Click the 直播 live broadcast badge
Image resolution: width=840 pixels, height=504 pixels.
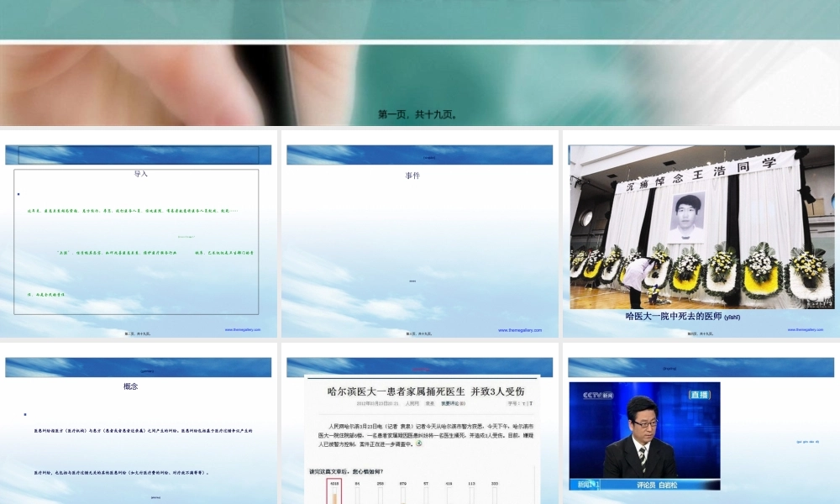pyautogui.click(x=701, y=394)
